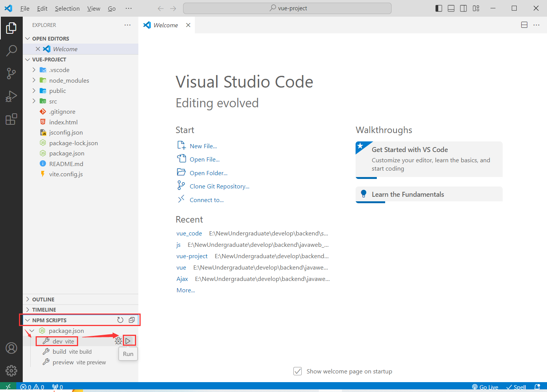Open the Explorer view in activity bar
This screenshot has height=392, width=547.
click(11, 28)
